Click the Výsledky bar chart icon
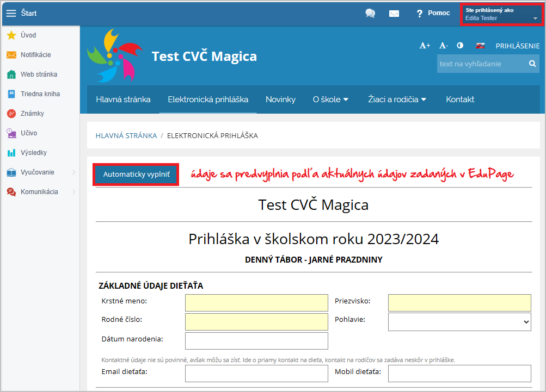The height and width of the screenshot is (392, 546). [x=11, y=153]
